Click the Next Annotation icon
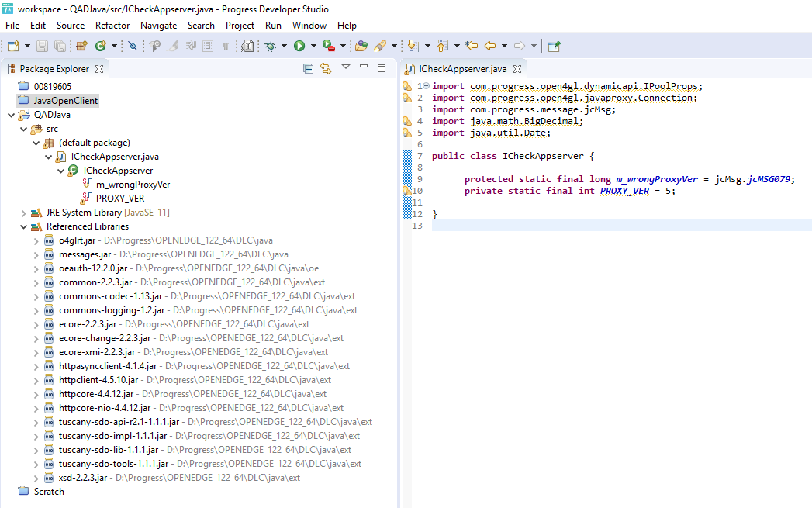This screenshot has width=812, height=508. (413, 46)
